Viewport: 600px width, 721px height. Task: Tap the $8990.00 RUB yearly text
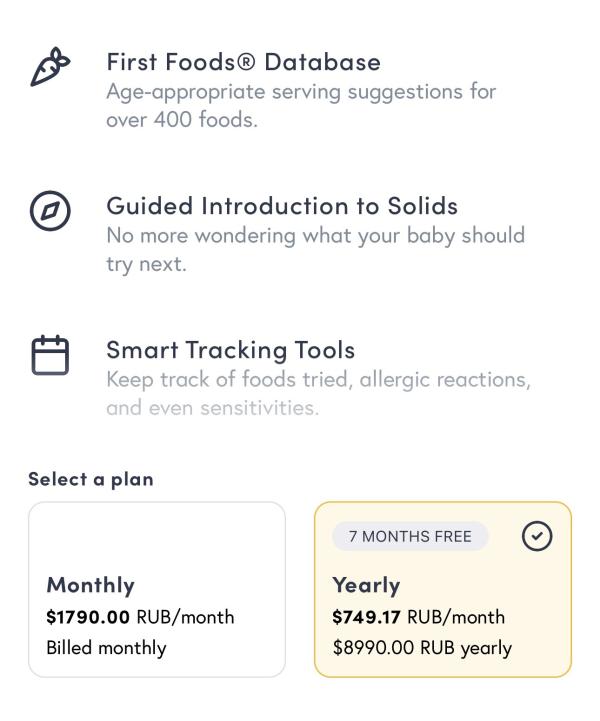[x=422, y=648]
